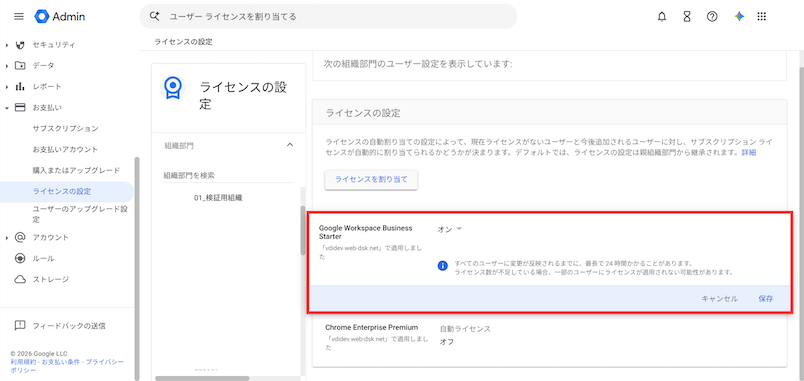Image resolution: width=804 pixels, height=381 pixels.
Task: Open the notifications bell
Action: (662, 16)
